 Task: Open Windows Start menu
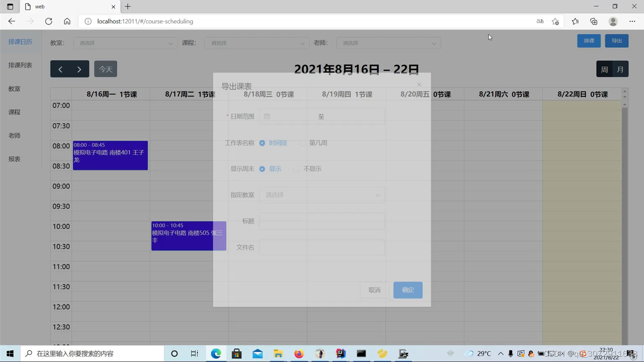point(10,354)
